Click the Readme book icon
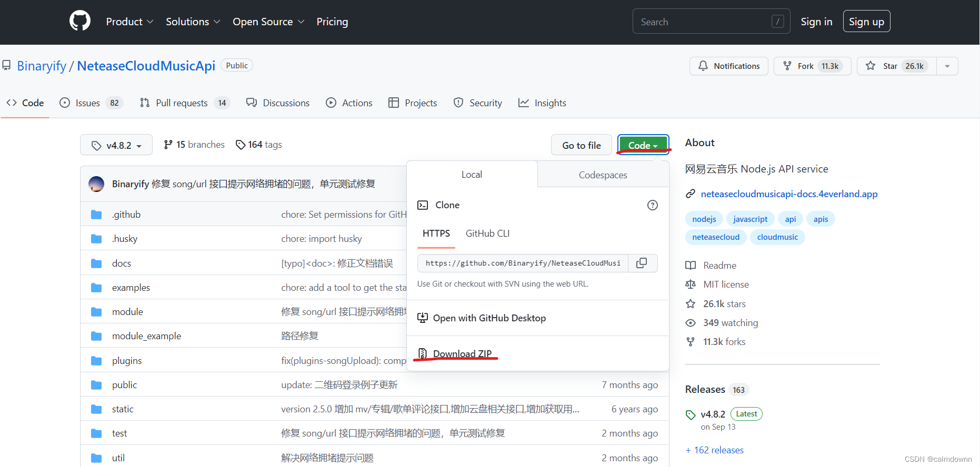The image size is (980, 467). (x=691, y=266)
